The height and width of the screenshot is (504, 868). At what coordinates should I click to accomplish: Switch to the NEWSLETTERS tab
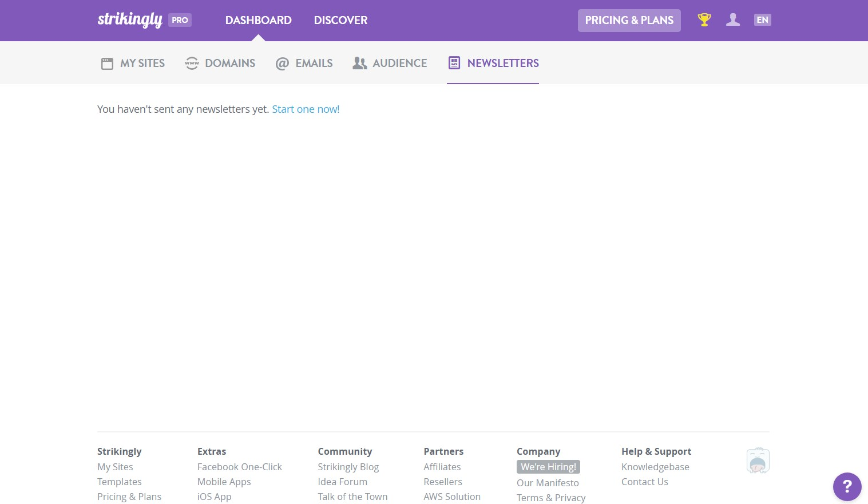point(493,63)
